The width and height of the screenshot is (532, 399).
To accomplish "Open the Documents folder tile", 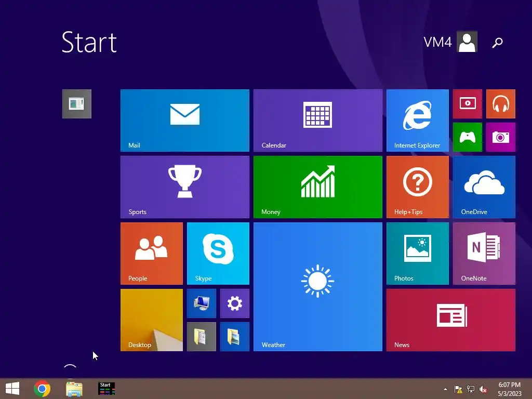I will pos(202,337).
